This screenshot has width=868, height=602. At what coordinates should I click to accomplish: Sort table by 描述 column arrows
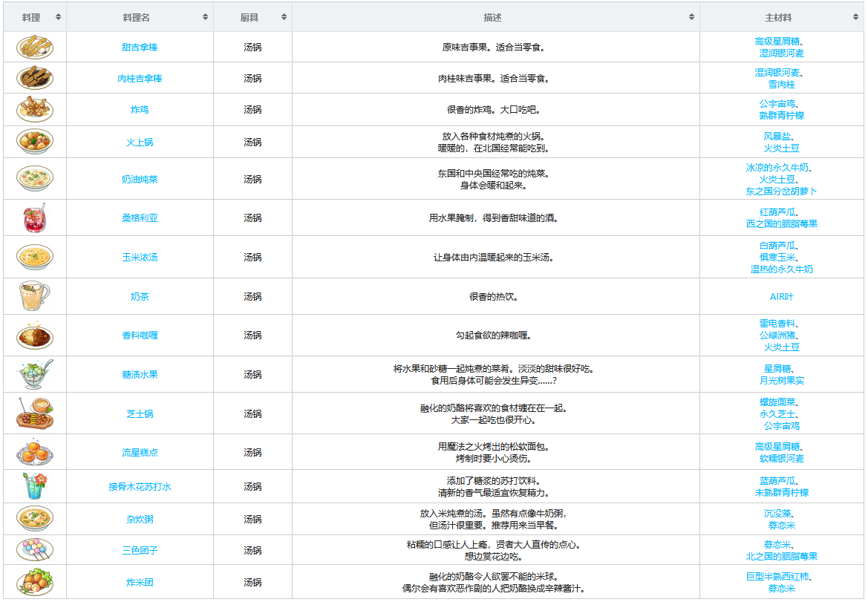coord(691,17)
